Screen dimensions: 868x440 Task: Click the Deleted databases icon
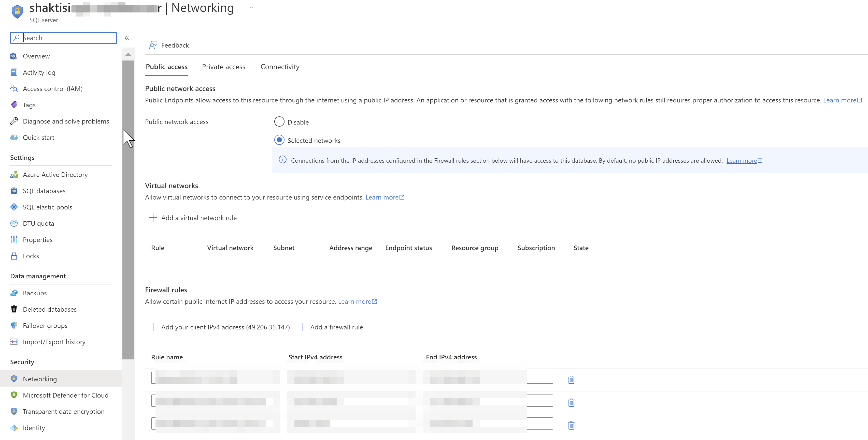(14, 309)
